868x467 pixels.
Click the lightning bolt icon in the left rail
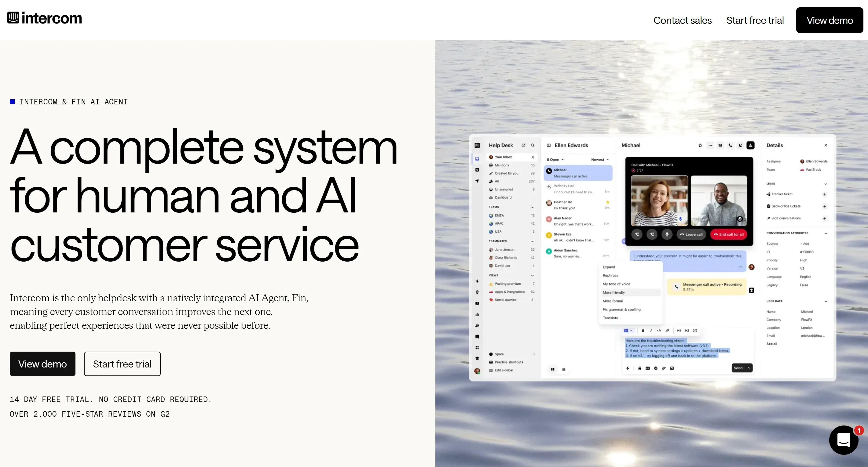[x=477, y=281]
